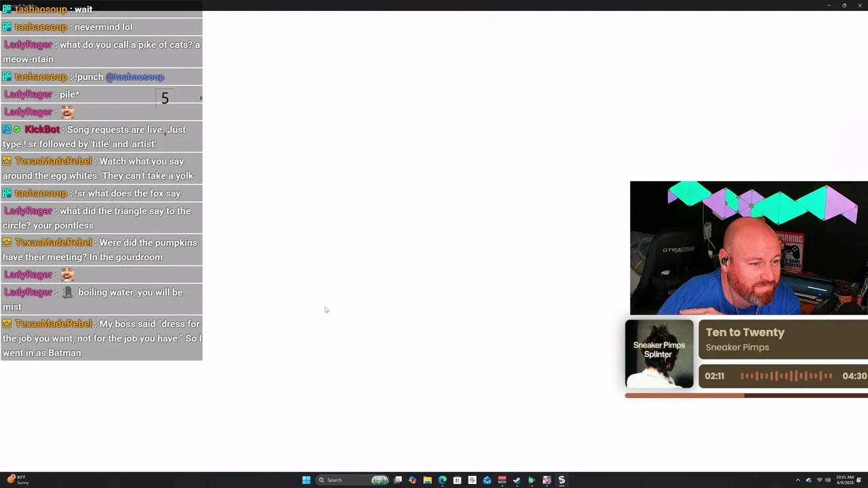Click tashaosoup's badge on the fox song request
Screen dimensions: 868x488
[7, 193]
